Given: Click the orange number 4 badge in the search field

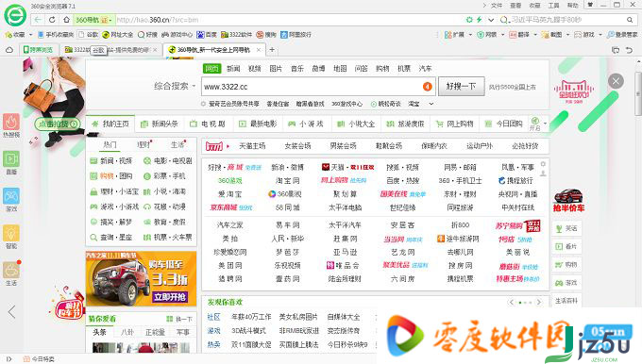Looking at the screenshot, I should [427, 87].
